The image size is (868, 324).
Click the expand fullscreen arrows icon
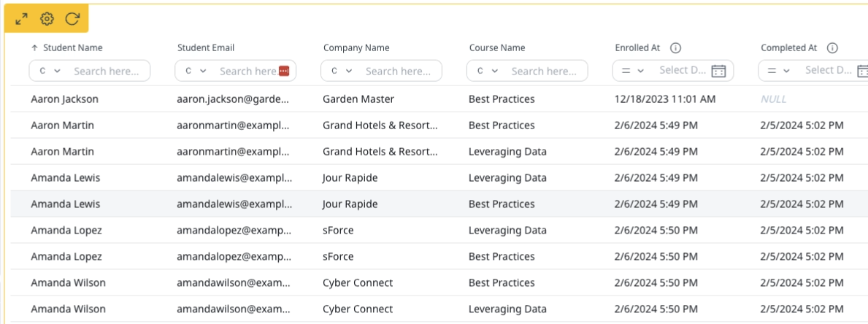22,19
